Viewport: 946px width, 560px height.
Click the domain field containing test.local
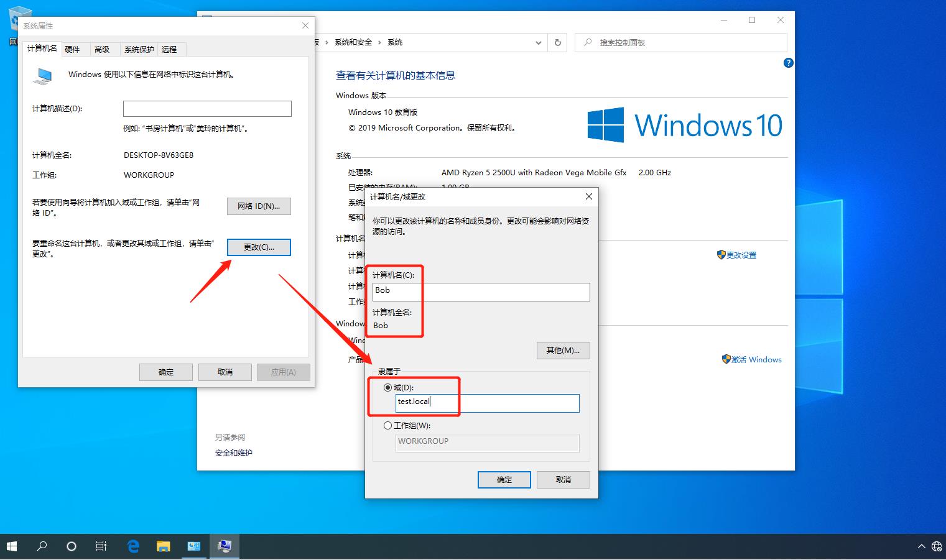[x=487, y=403]
